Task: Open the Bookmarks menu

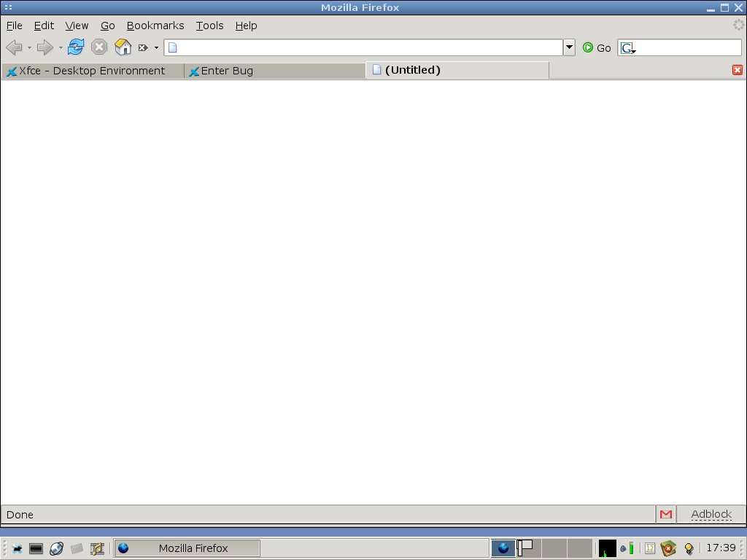Action: coord(155,26)
